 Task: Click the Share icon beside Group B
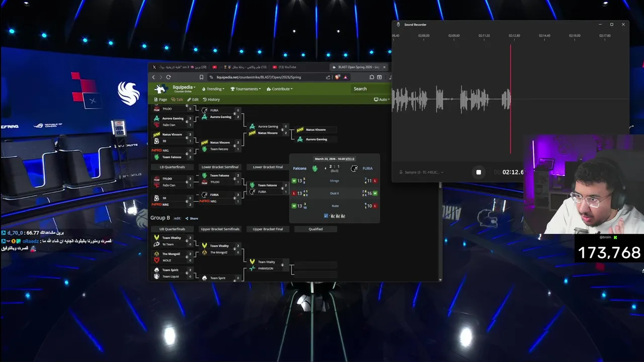(x=187, y=218)
